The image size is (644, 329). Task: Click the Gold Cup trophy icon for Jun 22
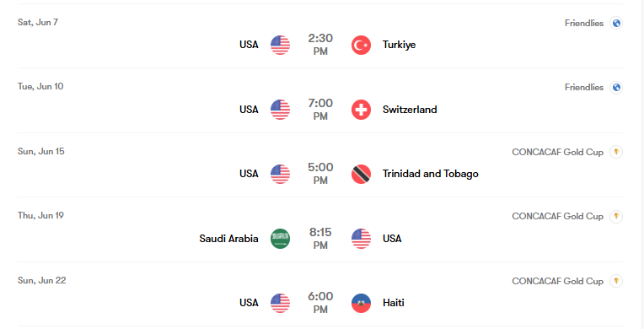coord(616,281)
